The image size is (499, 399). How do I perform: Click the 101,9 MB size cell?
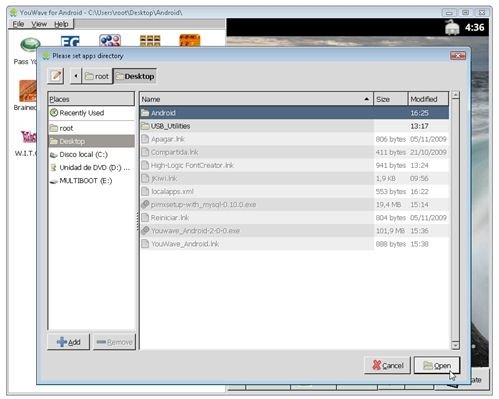pyautogui.click(x=390, y=231)
